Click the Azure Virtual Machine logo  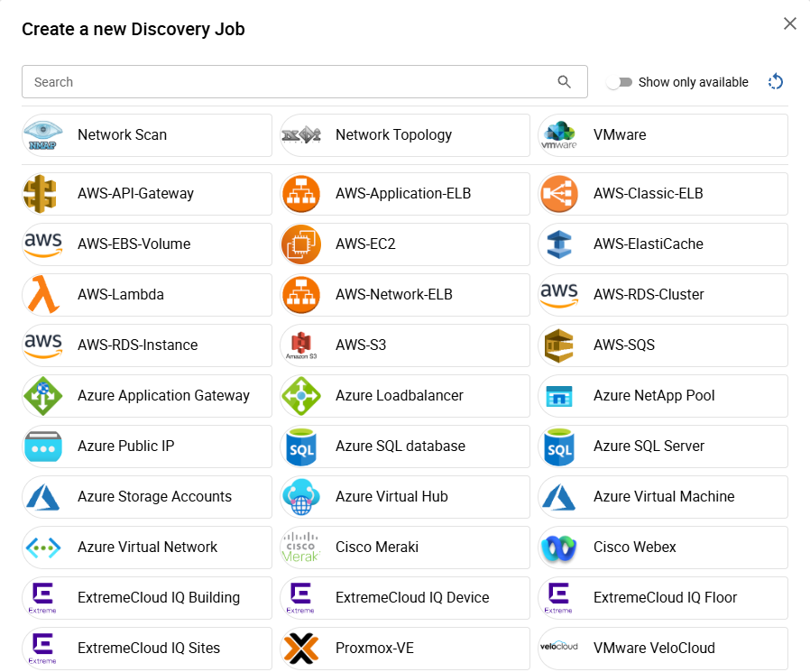coord(559,497)
